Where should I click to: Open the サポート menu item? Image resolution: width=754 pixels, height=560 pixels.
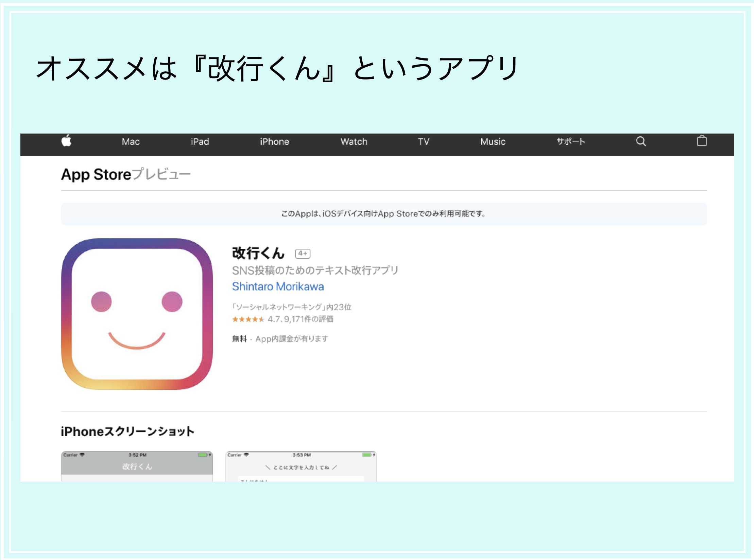point(570,141)
